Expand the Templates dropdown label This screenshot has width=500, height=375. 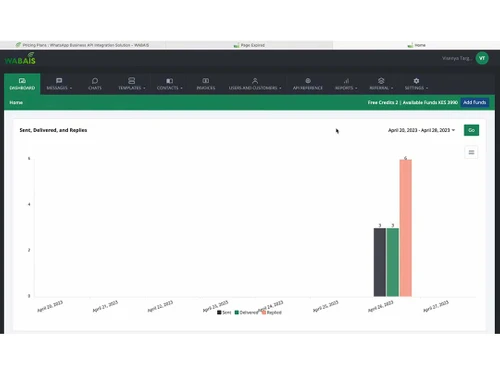pos(132,88)
